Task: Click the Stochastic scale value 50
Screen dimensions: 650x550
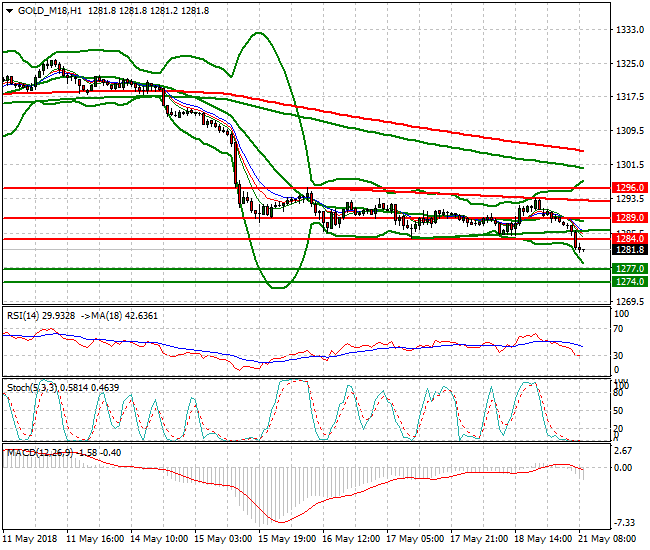Action: point(618,411)
